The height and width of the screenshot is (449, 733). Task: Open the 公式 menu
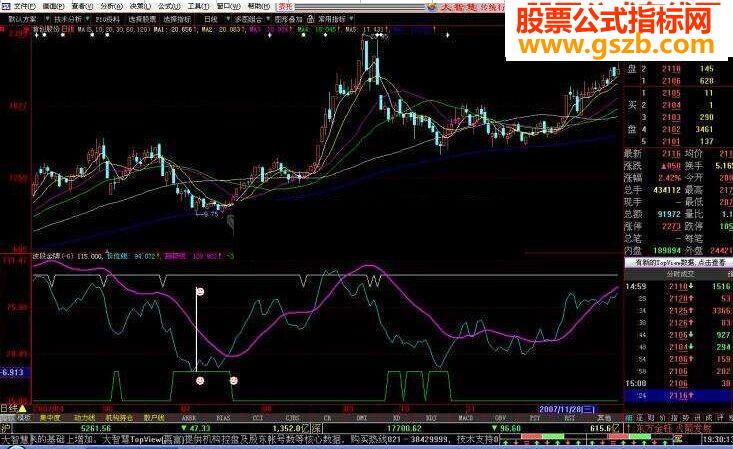tap(169, 6)
